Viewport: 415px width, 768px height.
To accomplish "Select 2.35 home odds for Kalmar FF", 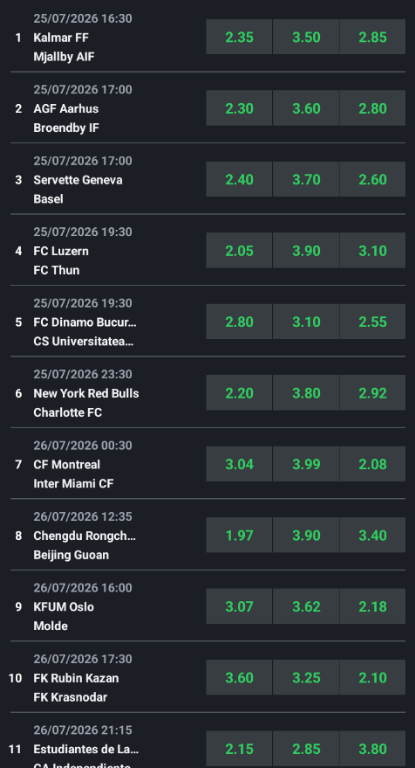I will tap(239, 37).
